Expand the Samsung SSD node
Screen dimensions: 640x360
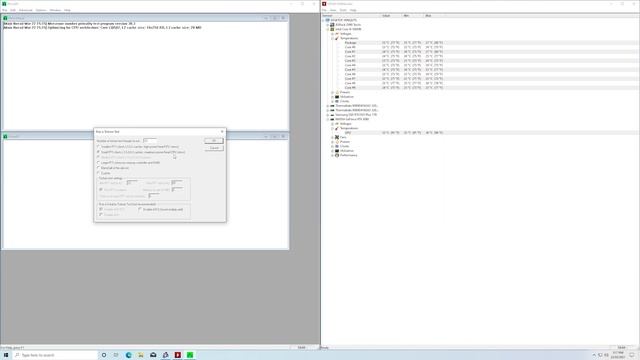click(x=328, y=115)
